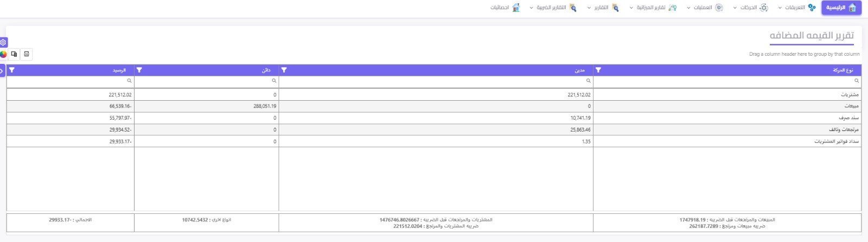Open the filter icon on دائن column
Screen dimensions: 868x242
pyautogui.click(x=139, y=70)
